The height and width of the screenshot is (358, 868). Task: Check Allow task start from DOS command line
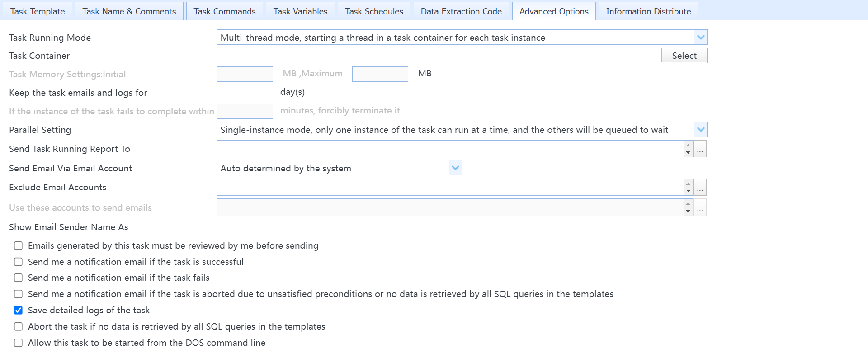18,343
